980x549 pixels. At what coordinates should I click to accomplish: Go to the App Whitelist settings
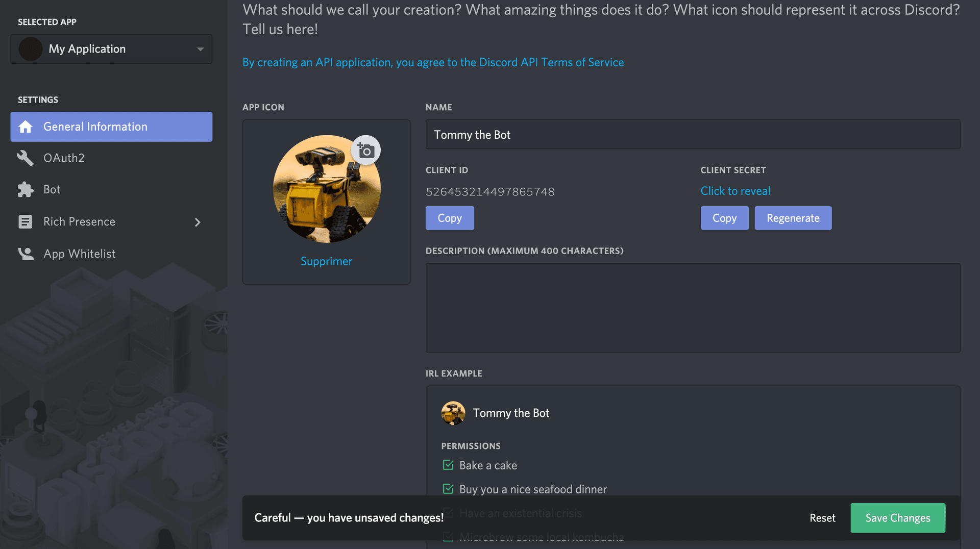[x=79, y=254]
